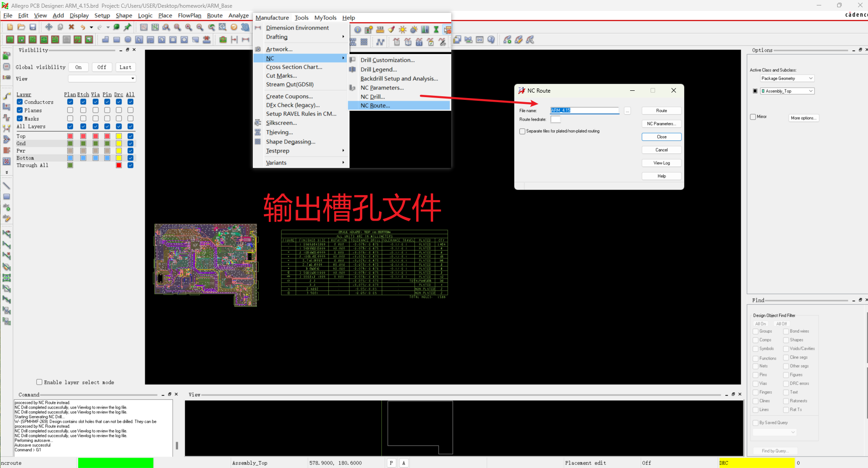This screenshot has width=868, height=468.
Task: Check the Symbols find filter box
Action: (x=756, y=349)
